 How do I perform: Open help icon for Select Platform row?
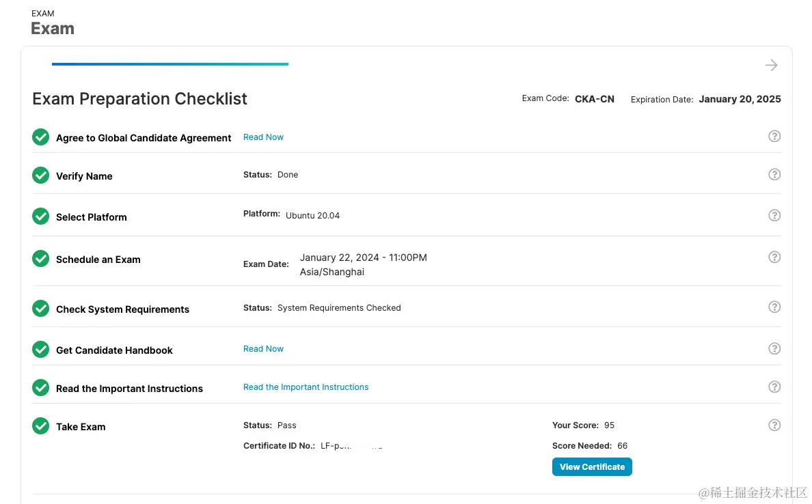(x=774, y=215)
